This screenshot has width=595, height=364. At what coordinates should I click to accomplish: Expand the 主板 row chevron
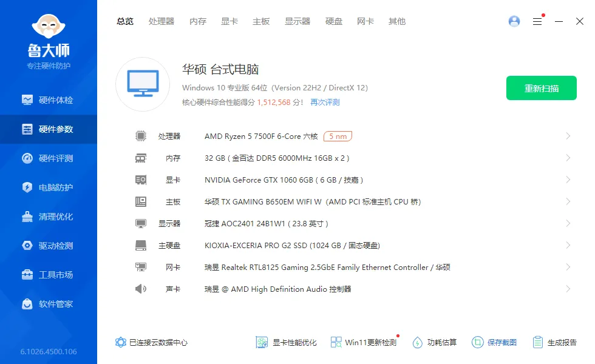pyautogui.click(x=568, y=201)
